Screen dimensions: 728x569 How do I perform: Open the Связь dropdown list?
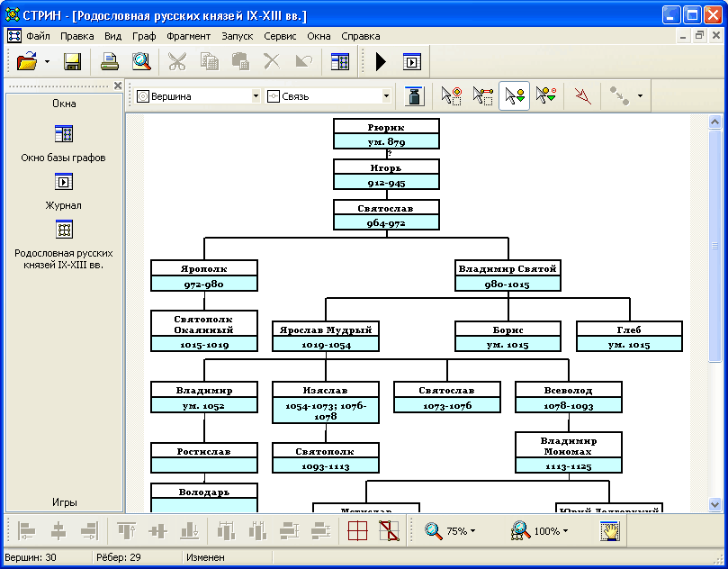click(386, 96)
